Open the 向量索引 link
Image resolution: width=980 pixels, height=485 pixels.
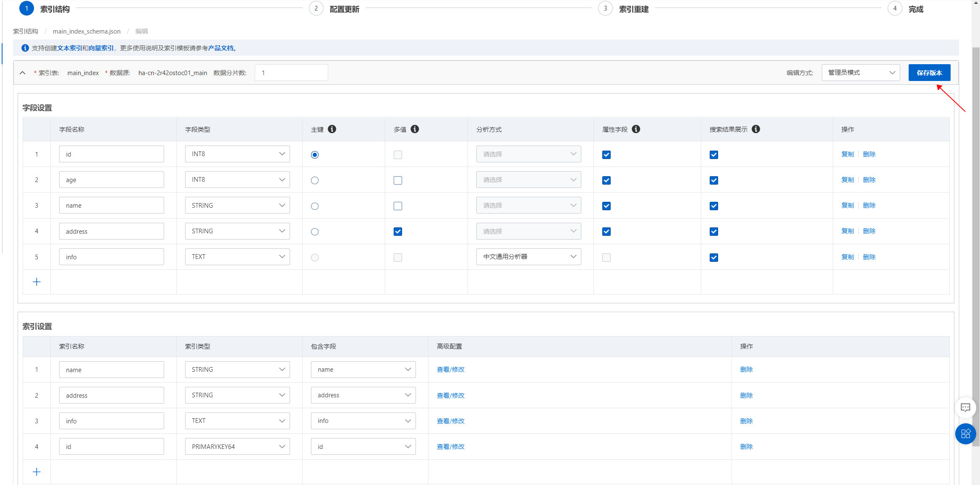101,48
